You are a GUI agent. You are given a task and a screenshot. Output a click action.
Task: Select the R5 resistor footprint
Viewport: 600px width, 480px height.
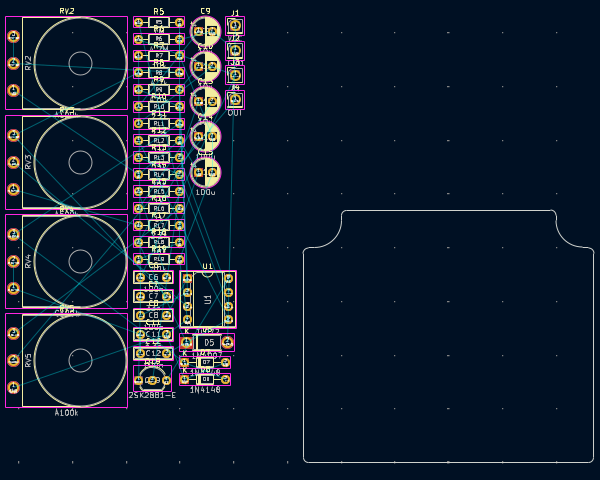(158, 22)
